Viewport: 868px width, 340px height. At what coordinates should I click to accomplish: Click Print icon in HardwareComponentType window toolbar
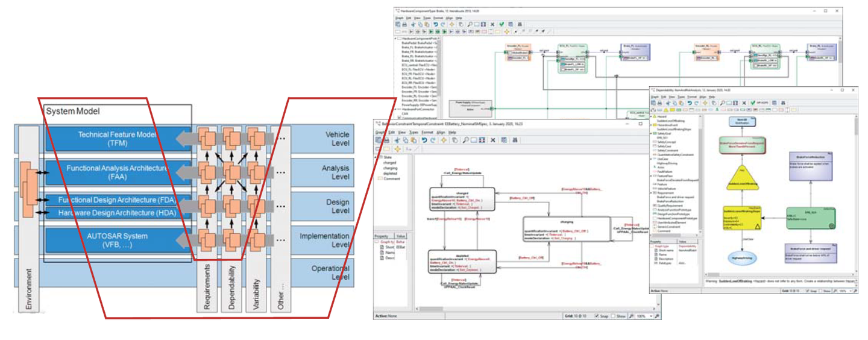[404, 24]
